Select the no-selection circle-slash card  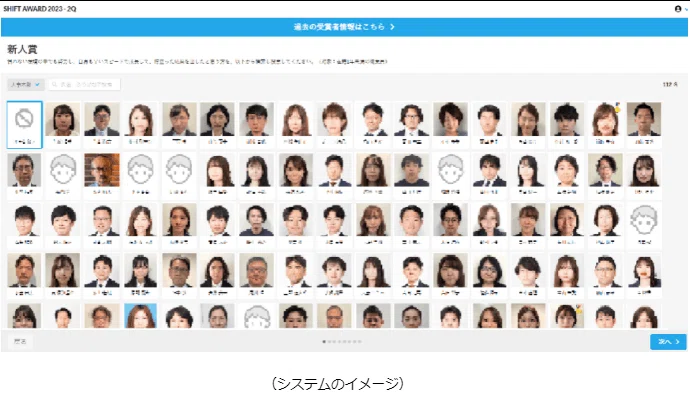(25, 124)
